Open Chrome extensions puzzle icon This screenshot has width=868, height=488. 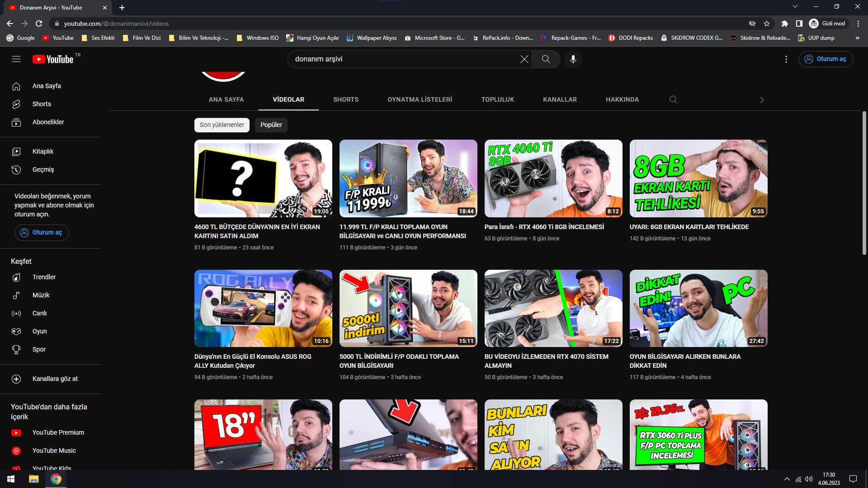click(785, 23)
